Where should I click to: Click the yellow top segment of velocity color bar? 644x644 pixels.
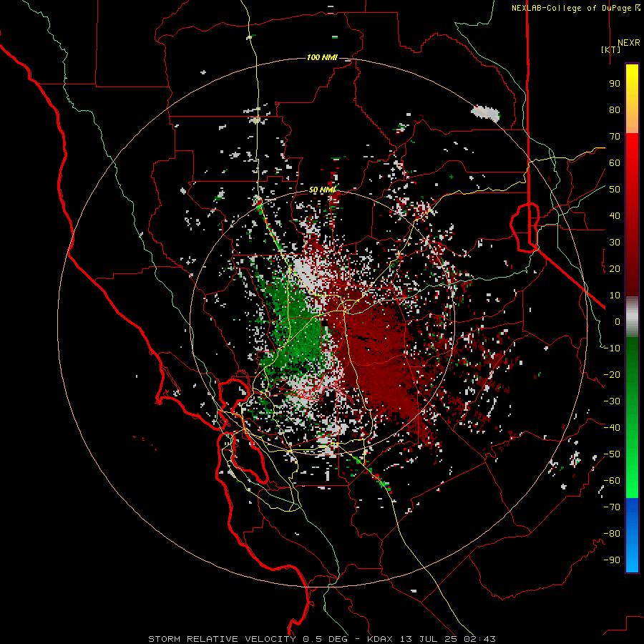click(632, 99)
